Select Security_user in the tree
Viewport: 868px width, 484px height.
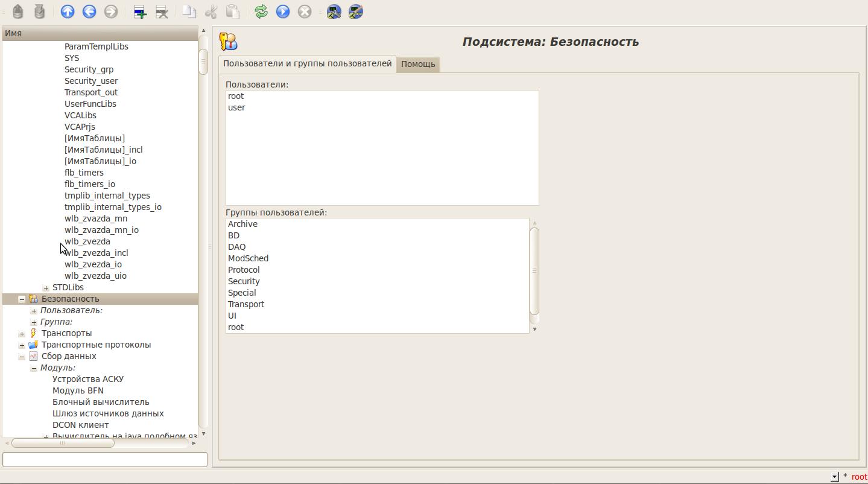point(91,81)
